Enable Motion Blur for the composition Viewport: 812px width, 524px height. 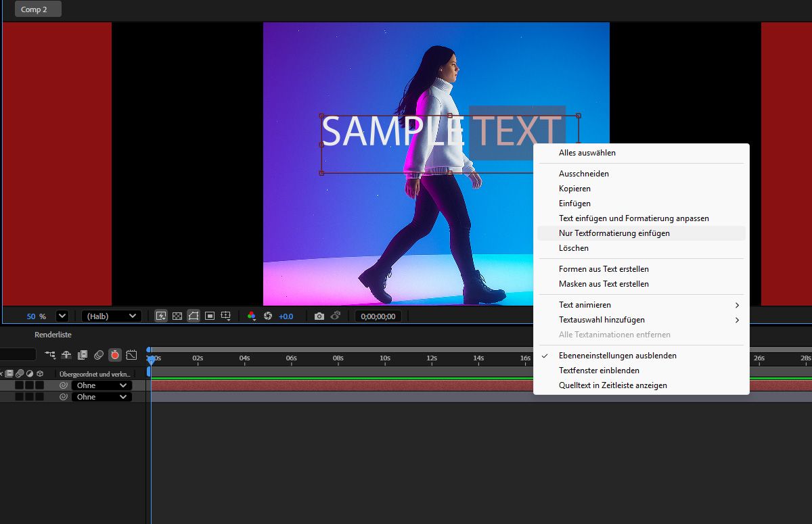click(99, 354)
